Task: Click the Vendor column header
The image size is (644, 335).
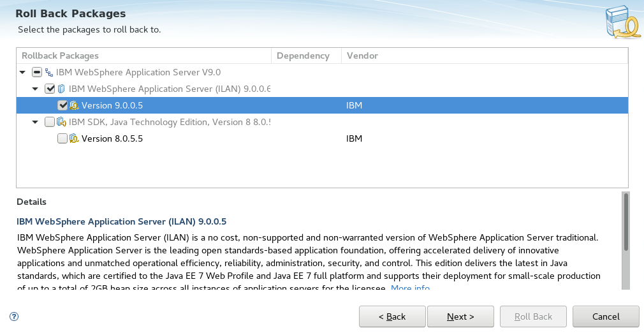Action: (485, 56)
